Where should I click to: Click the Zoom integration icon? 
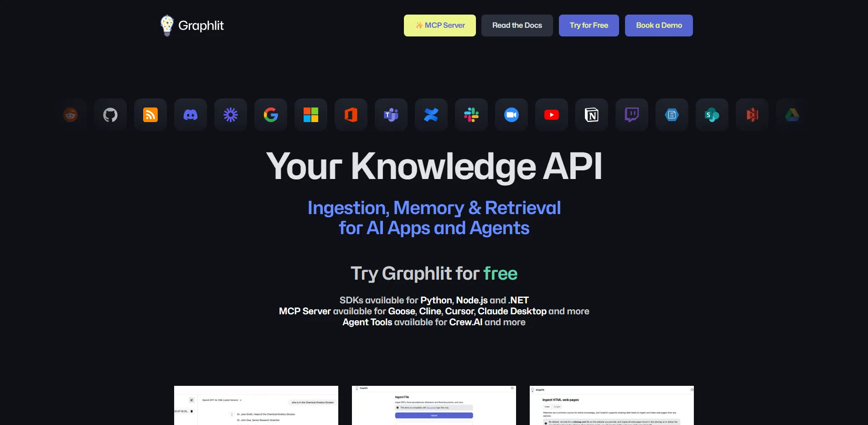(511, 115)
